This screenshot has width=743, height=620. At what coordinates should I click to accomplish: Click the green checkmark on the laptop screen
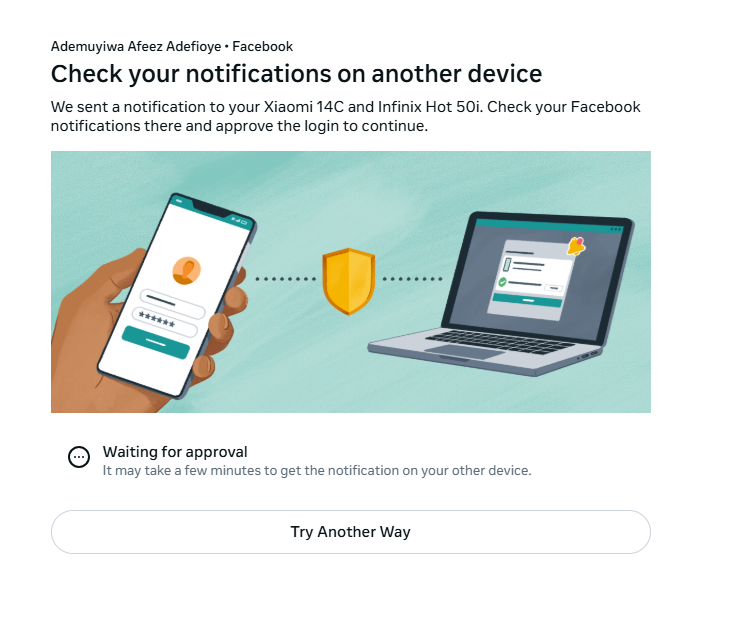pos(502,282)
